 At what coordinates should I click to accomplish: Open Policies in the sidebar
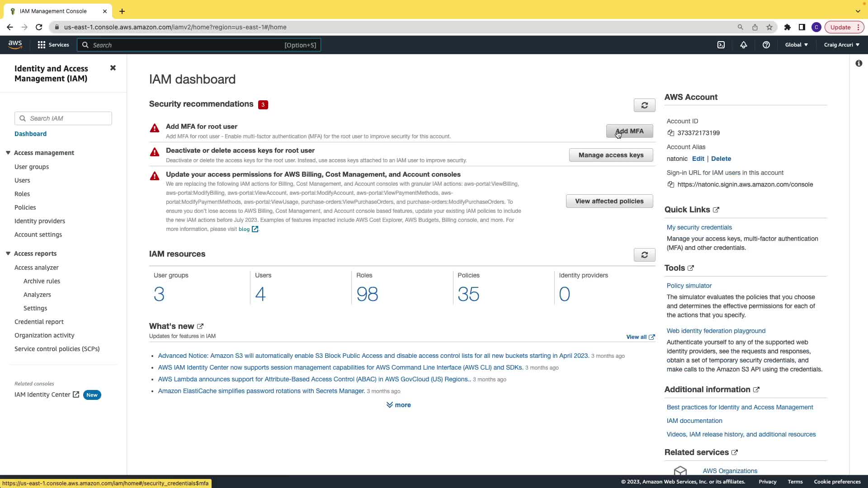(x=25, y=207)
